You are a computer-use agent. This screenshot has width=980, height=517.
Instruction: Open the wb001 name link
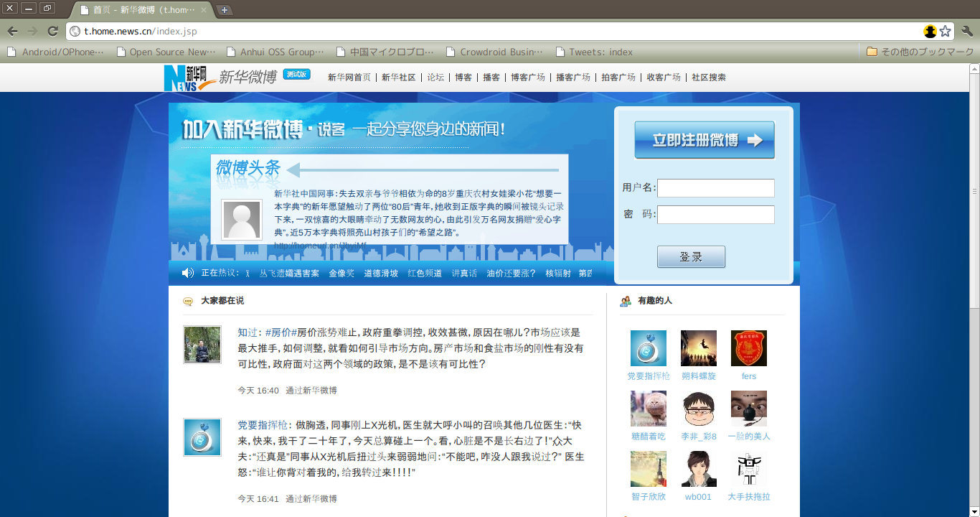(x=699, y=497)
